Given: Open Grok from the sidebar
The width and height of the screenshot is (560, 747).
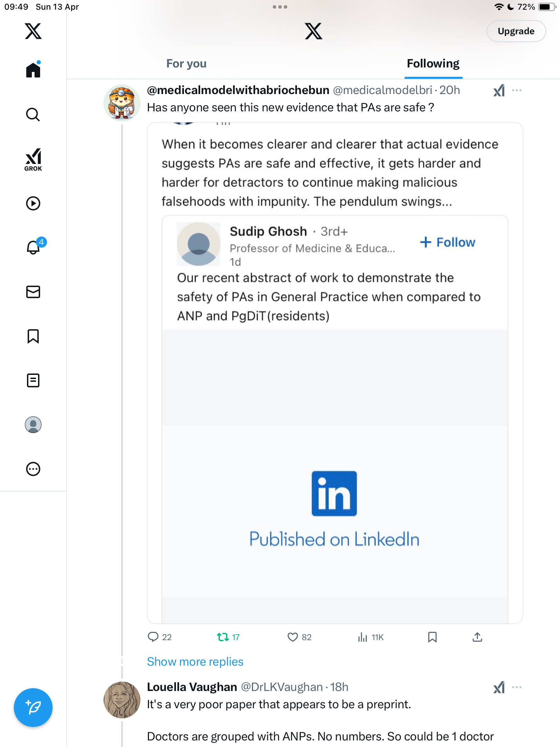Looking at the screenshot, I should click(x=33, y=159).
